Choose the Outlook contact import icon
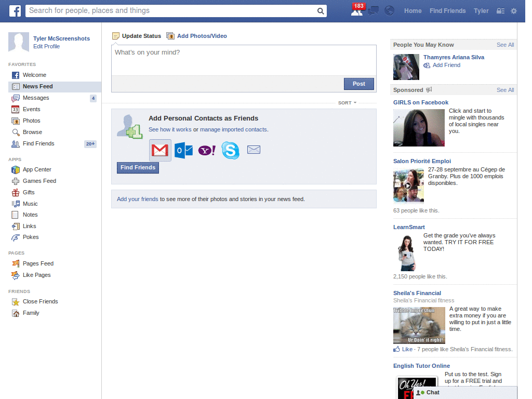 [183, 150]
